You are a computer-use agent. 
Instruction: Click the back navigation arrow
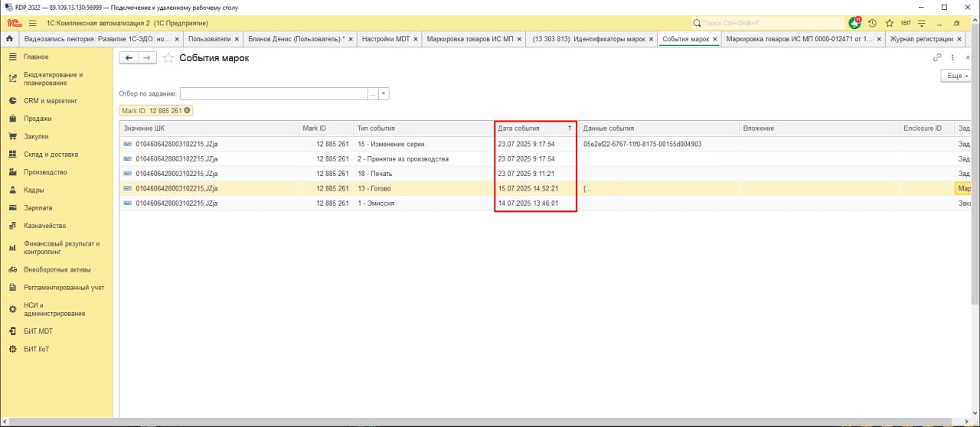[129, 58]
